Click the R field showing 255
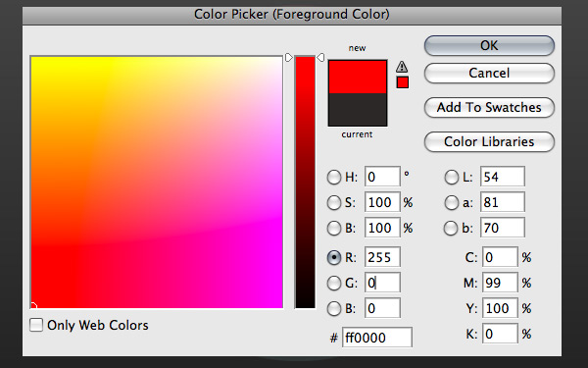The width and height of the screenshot is (588, 368). [382, 257]
